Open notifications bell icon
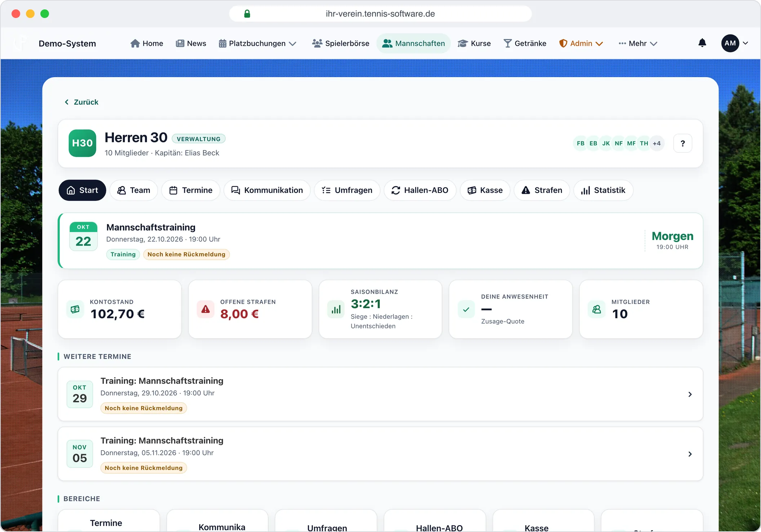The image size is (761, 532). click(702, 43)
